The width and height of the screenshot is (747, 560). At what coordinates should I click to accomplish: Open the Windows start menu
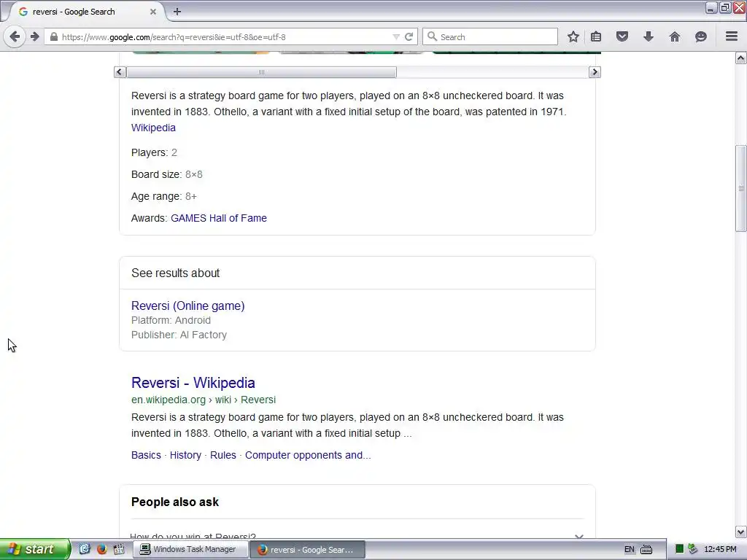tap(34, 549)
